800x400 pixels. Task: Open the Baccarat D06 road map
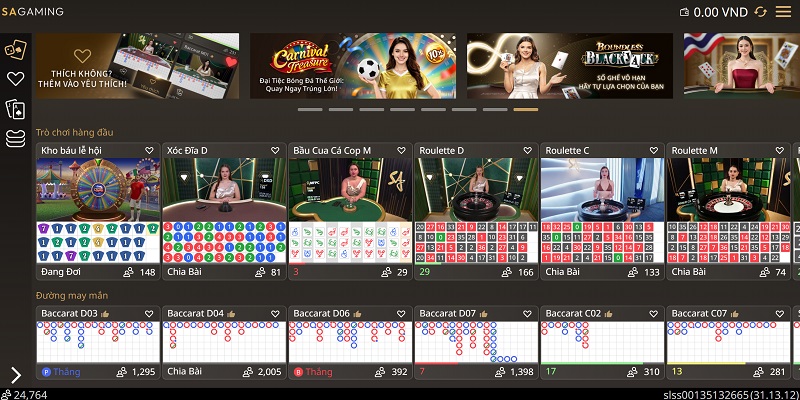point(350,342)
